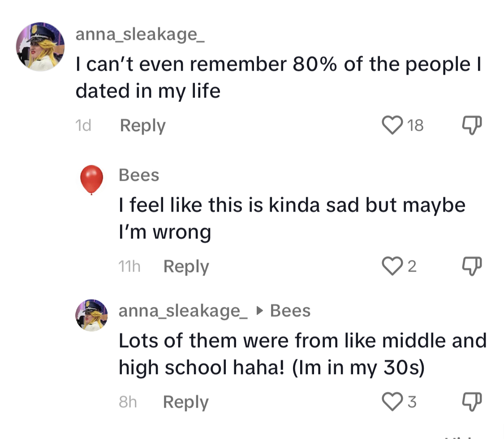
Task: Tap the heart icon on Bees' comment
Action: click(x=392, y=266)
